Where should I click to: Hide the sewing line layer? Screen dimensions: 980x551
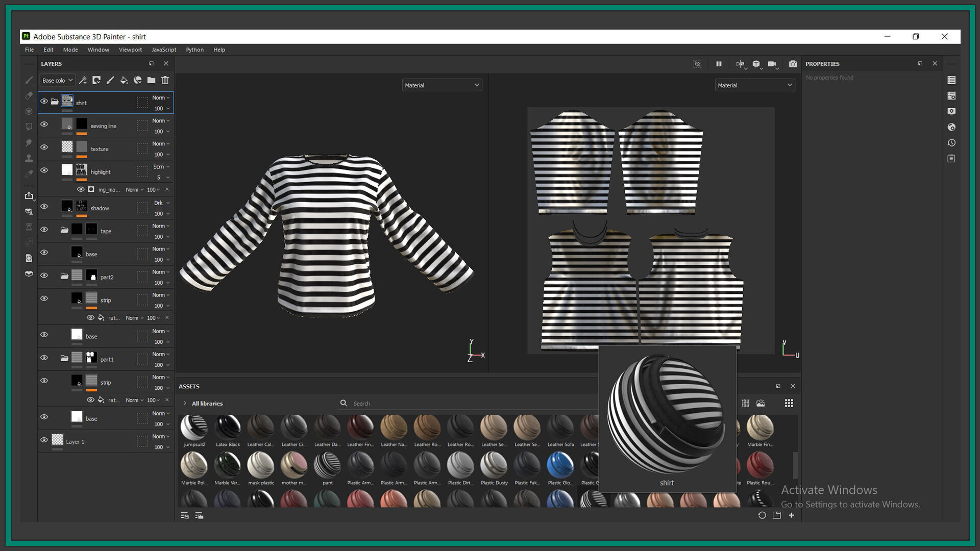coord(44,124)
